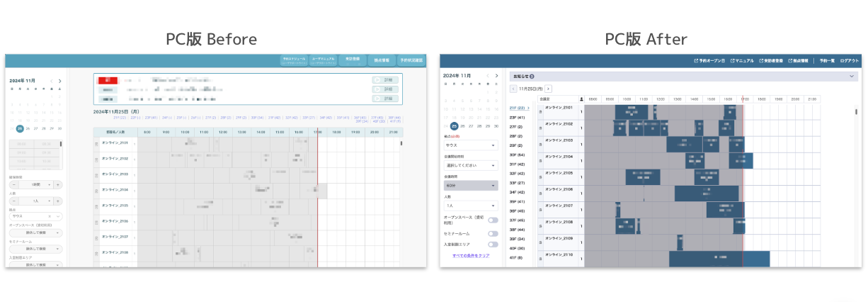Select date 25 in After calendar
Screen dimensions: 868x302
[454, 125]
